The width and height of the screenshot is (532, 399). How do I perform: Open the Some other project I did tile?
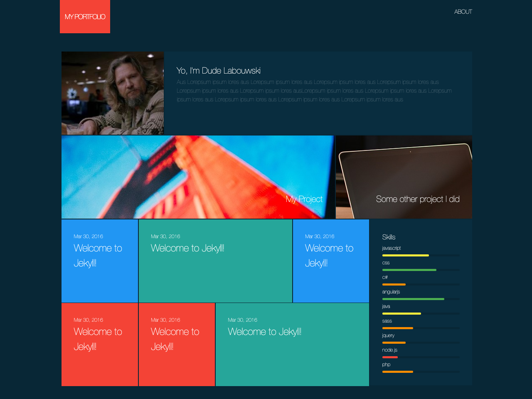point(404,177)
